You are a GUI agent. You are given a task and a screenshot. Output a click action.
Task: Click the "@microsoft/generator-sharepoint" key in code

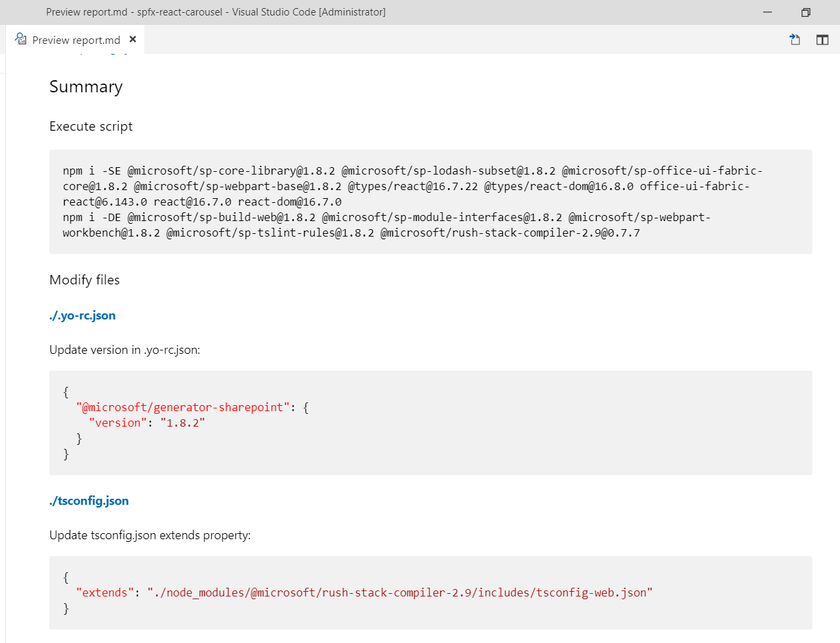coord(183,408)
